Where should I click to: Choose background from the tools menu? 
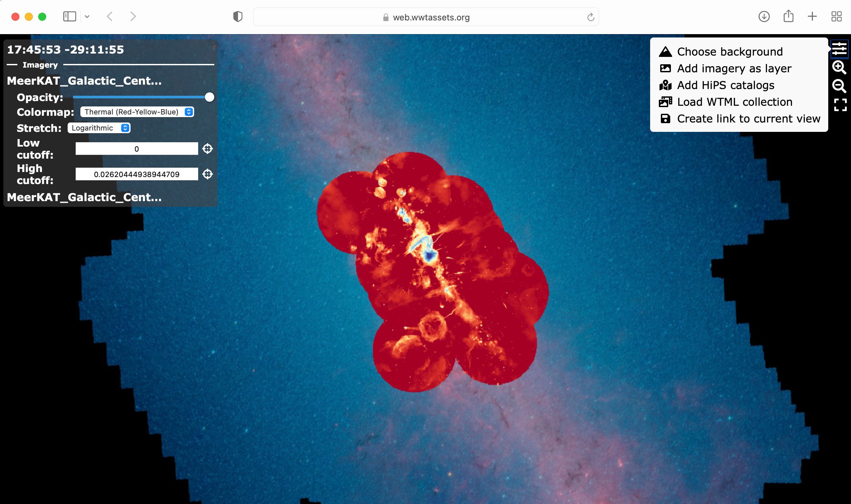point(729,52)
